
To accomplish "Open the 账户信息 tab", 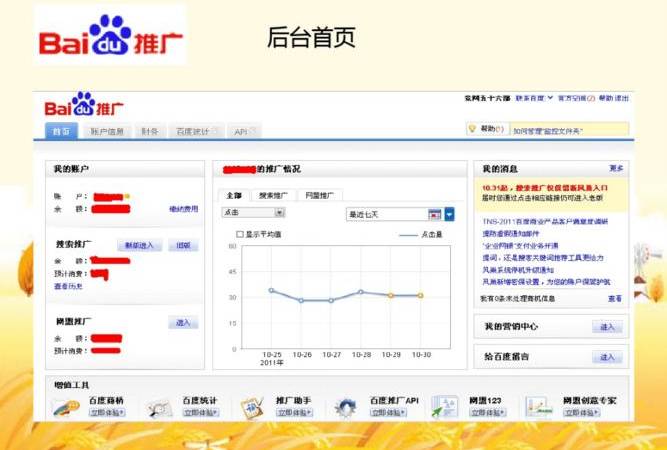I will [107, 131].
